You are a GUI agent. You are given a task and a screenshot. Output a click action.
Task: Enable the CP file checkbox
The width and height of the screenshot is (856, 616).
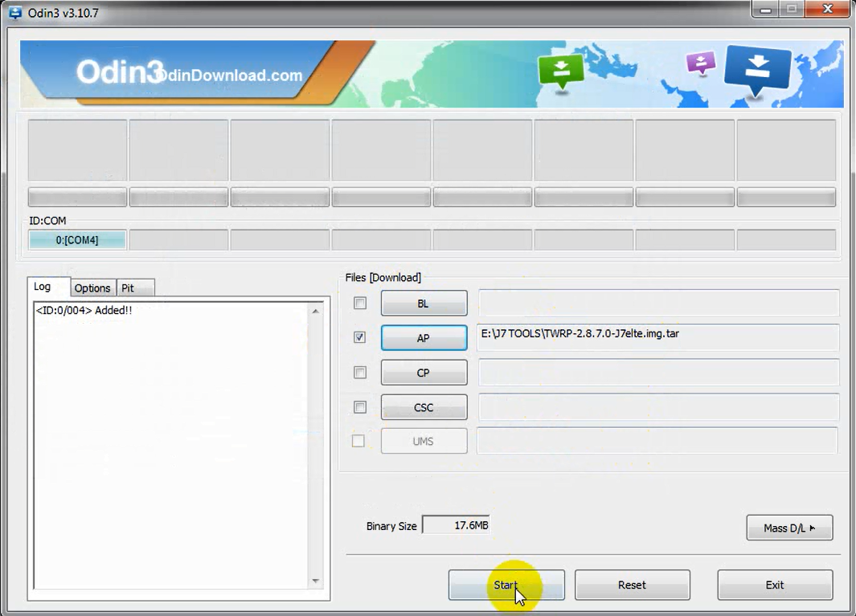pyautogui.click(x=360, y=372)
